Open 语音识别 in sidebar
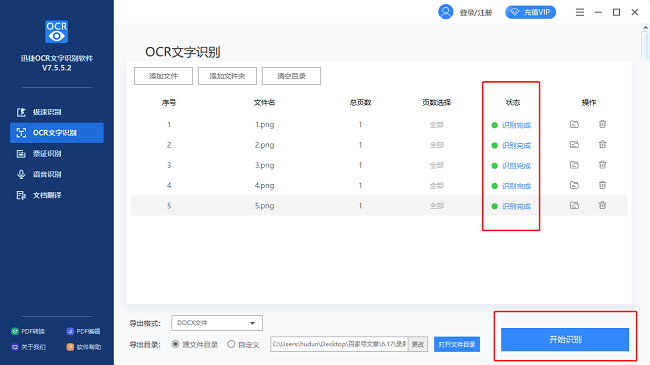The image size is (650, 365). point(56,174)
